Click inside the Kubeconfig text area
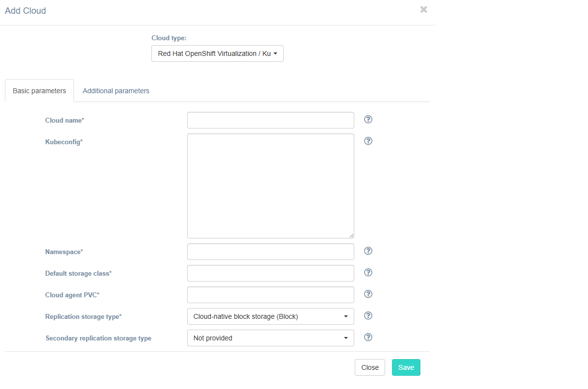 (x=270, y=186)
